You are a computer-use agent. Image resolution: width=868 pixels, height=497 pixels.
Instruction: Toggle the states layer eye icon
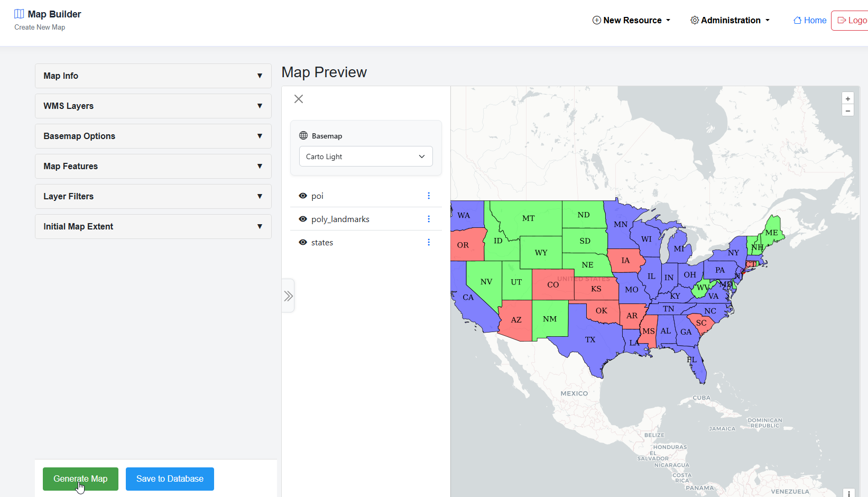pyautogui.click(x=303, y=242)
